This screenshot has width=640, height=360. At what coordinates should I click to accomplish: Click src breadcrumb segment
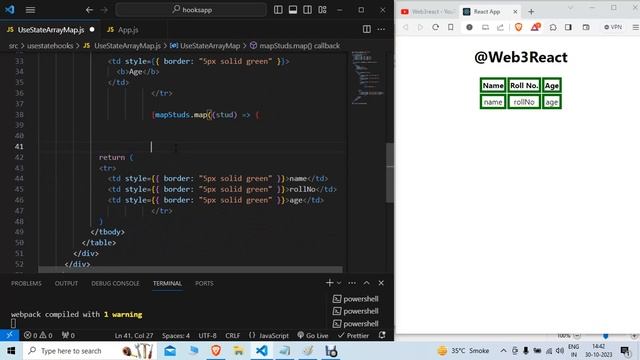click(13, 46)
